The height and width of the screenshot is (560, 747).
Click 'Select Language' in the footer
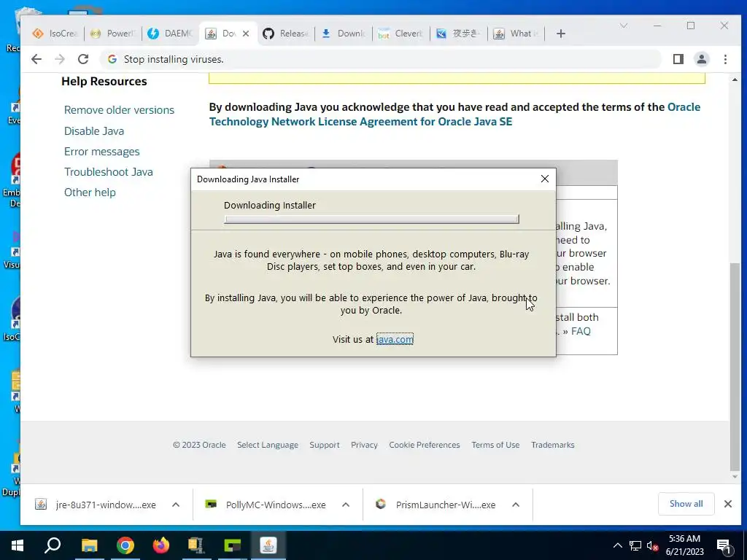[268, 445]
